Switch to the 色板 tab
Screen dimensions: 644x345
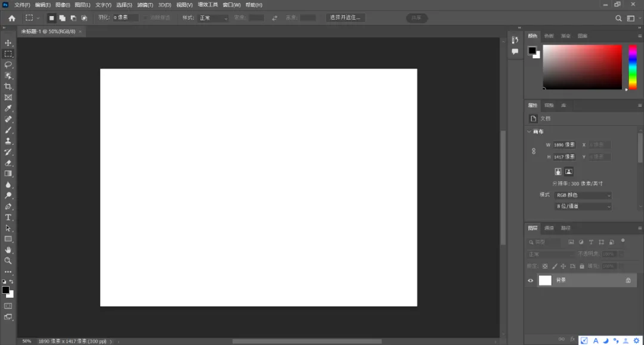pos(549,36)
